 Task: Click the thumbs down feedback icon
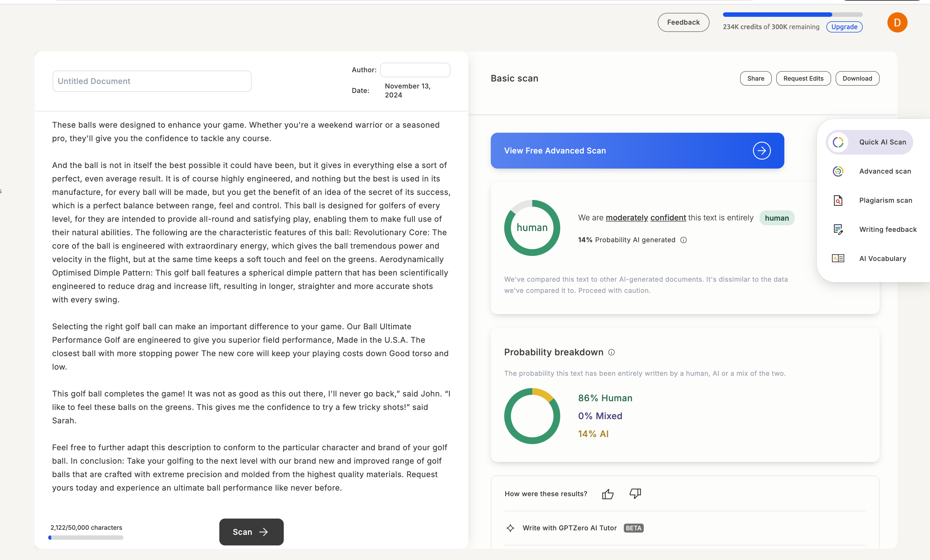click(635, 493)
